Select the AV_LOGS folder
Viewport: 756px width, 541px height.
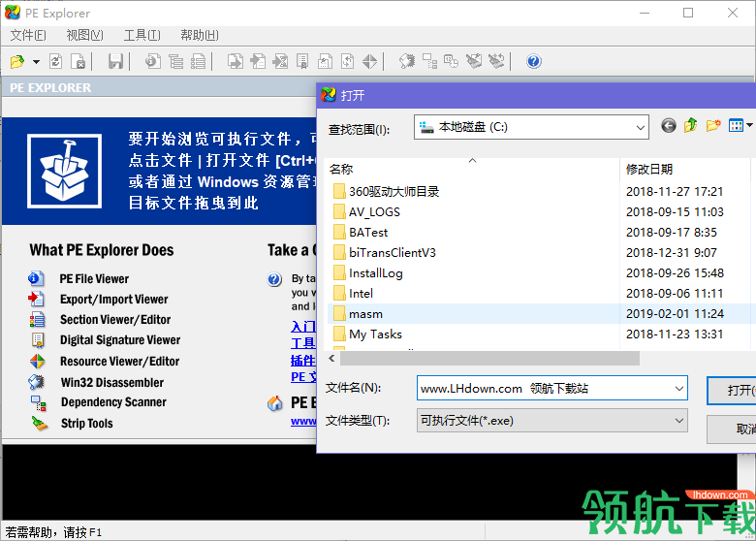[366, 211]
